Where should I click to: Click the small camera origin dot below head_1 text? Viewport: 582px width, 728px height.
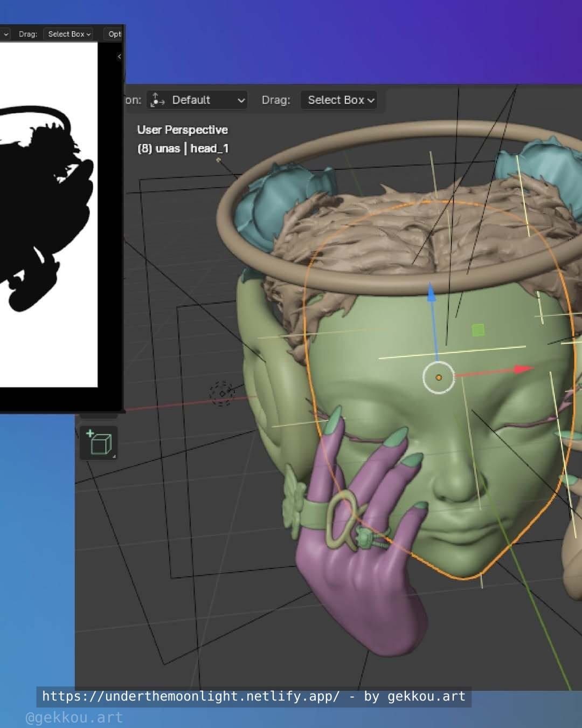click(218, 160)
